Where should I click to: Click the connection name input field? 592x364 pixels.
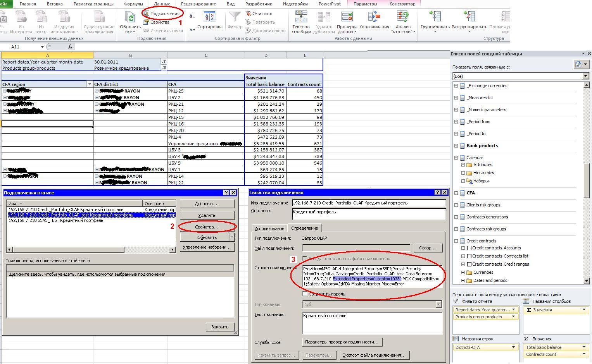tap(369, 203)
